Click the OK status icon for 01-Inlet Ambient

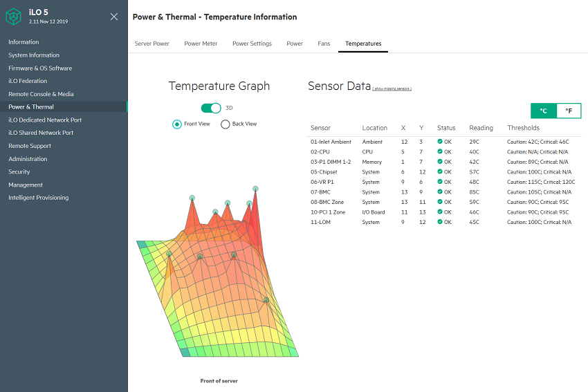point(440,142)
